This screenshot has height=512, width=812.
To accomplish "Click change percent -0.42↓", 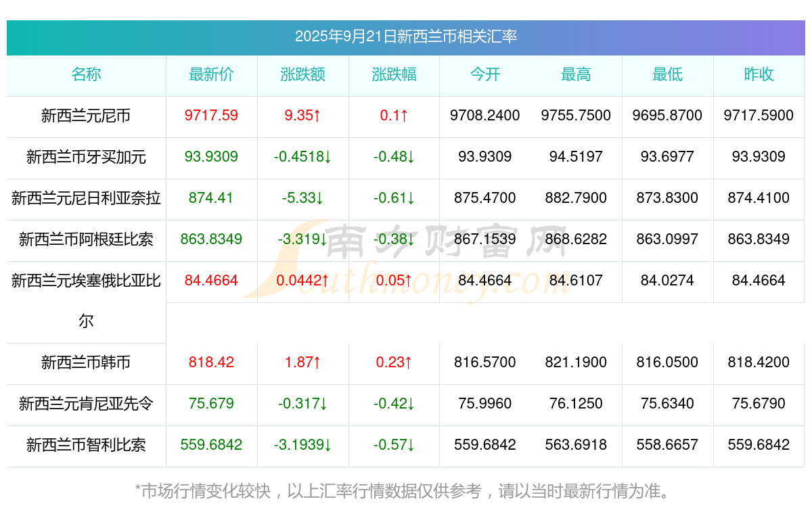I will click(394, 404).
